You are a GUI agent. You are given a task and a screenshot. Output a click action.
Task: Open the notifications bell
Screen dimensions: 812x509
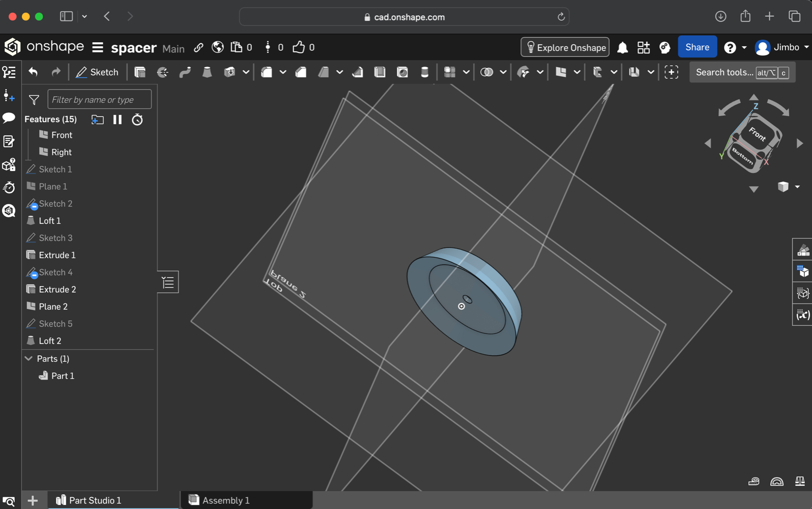point(622,47)
